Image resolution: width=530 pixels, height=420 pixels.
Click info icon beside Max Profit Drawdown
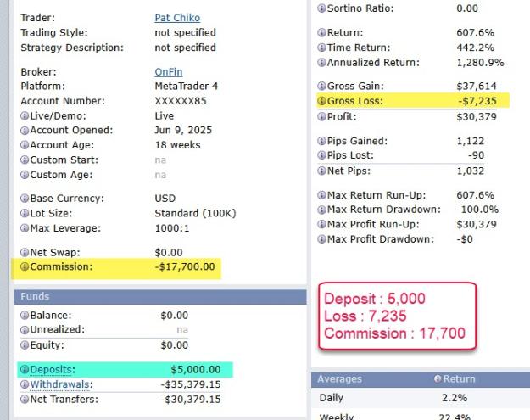321,239
